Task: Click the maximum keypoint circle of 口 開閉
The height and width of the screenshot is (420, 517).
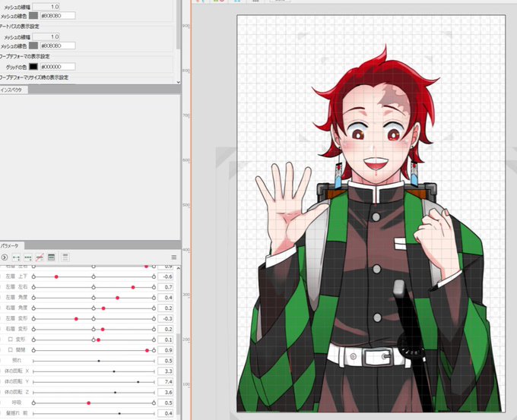Action: point(154,350)
